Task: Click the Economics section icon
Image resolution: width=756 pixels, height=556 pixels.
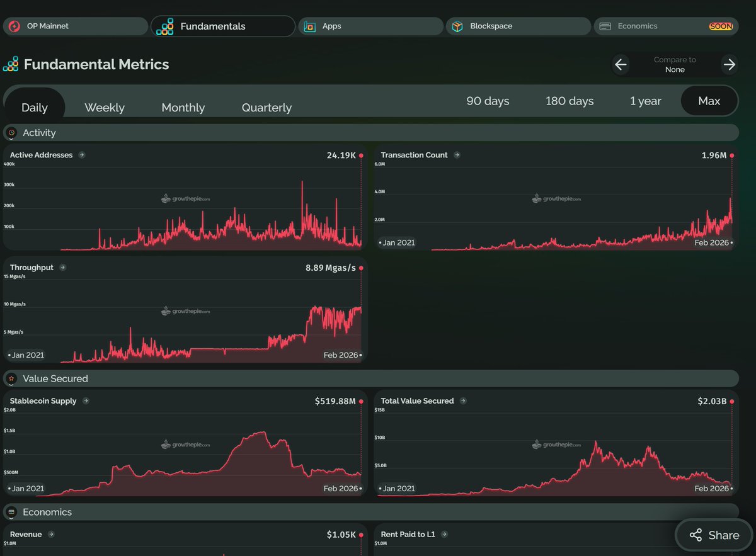Action: 11,512
